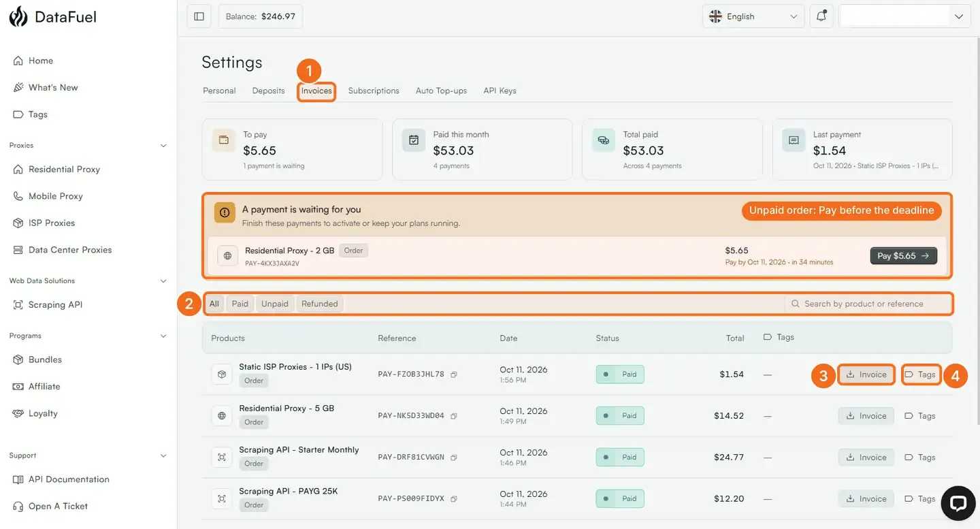Viewport: 980px width, 529px height.
Task: Open the English language dropdown
Action: 753,16
